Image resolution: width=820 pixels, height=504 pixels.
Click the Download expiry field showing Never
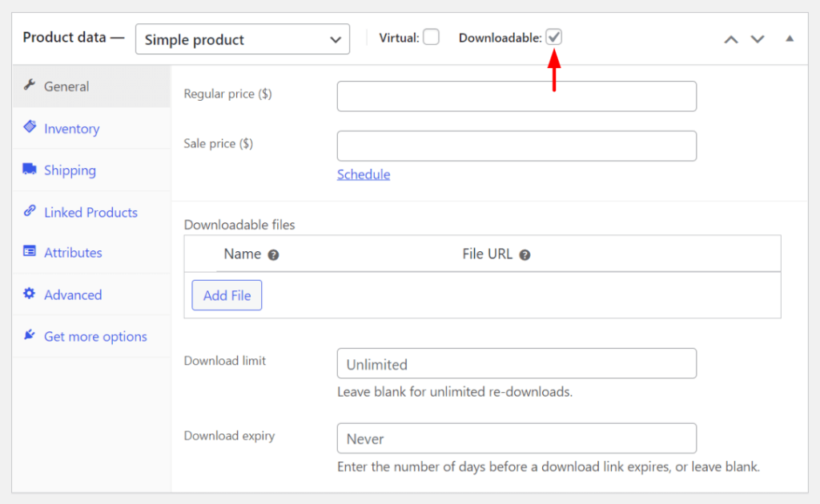tap(517, 438)
